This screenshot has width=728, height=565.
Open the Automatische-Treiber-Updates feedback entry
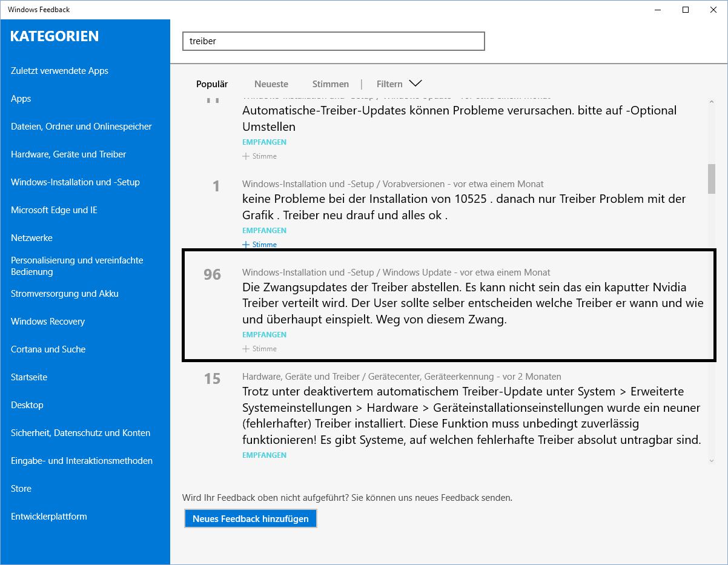click(x=460, y=119)
